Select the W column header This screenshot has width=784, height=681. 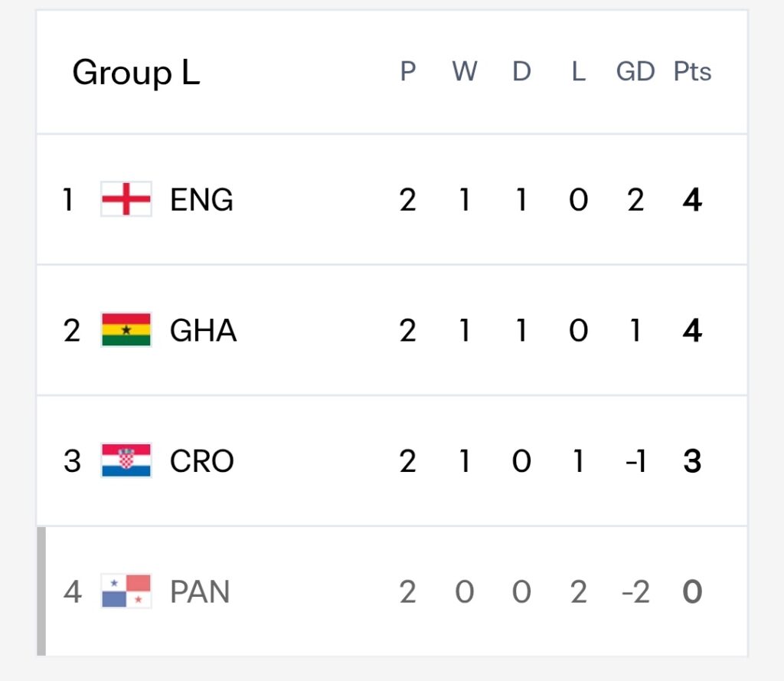tap(465, 71)
